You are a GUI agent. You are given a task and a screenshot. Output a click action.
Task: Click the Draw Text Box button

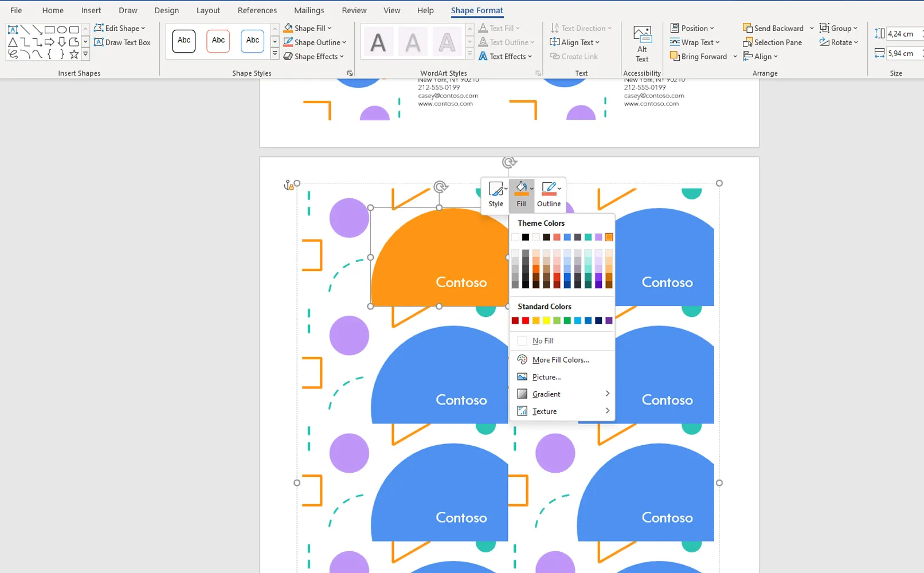click(122, 42)
